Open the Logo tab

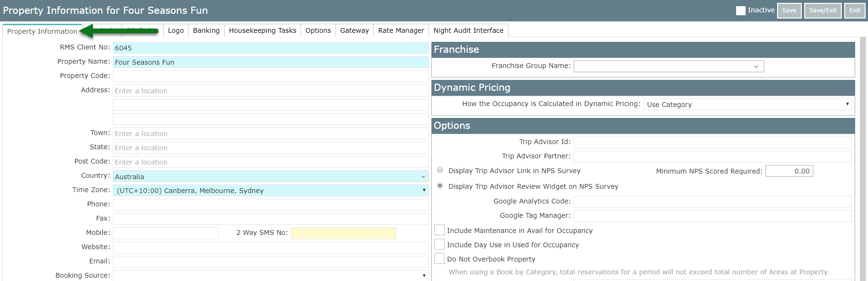coord(176,30)
